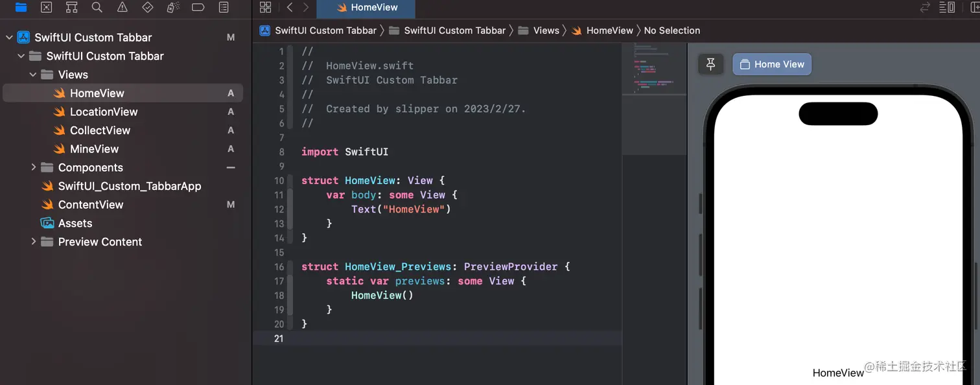
Task: Switch to the HomeView editor tab
Action: point(366,9)
